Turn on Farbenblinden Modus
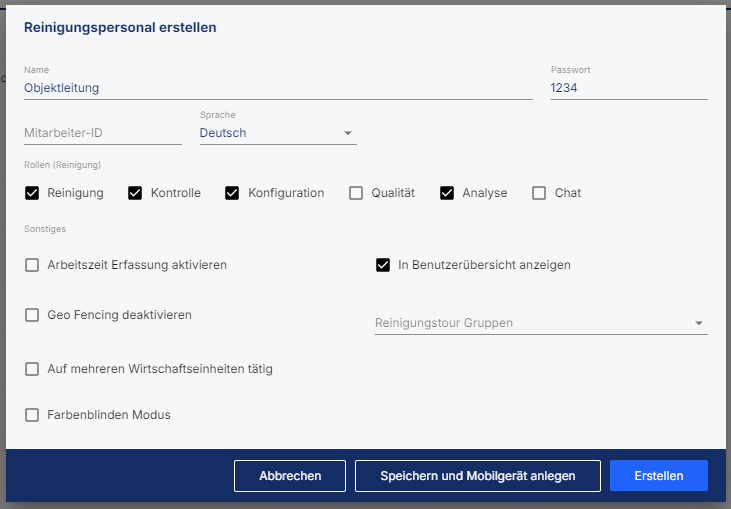This screenshot has width=731, height=509. (32, 415)
